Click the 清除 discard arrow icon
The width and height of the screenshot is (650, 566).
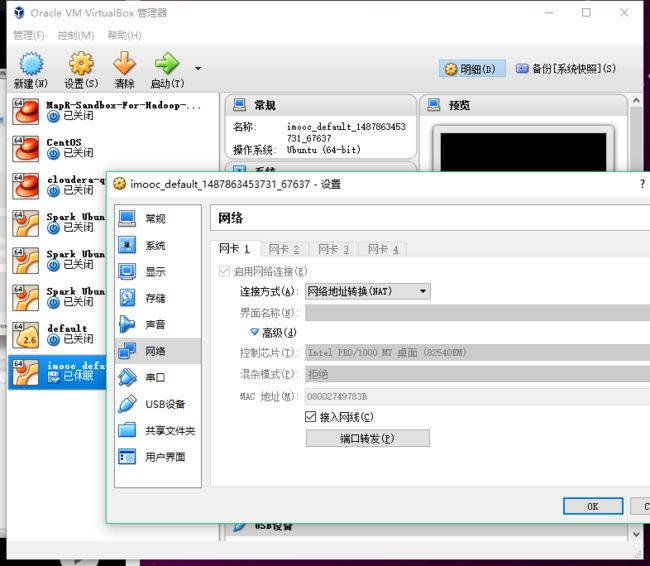click(x=124, y=63)
